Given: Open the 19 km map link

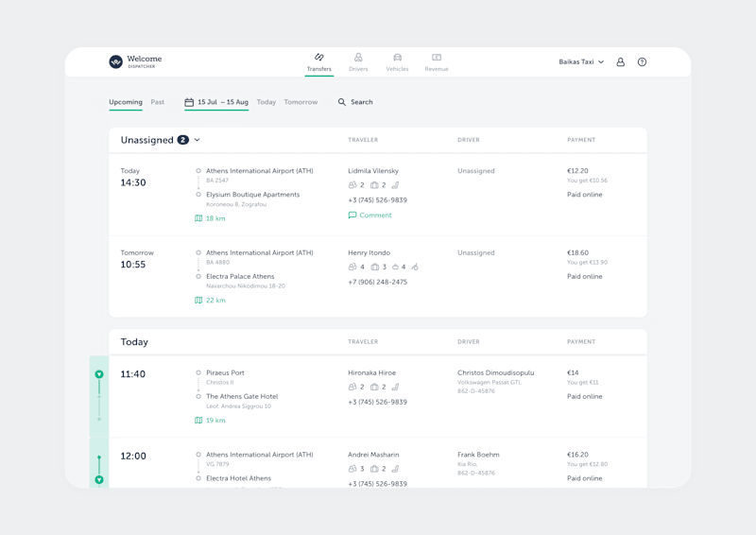Looking at the screenshot, I should (215, 421).
